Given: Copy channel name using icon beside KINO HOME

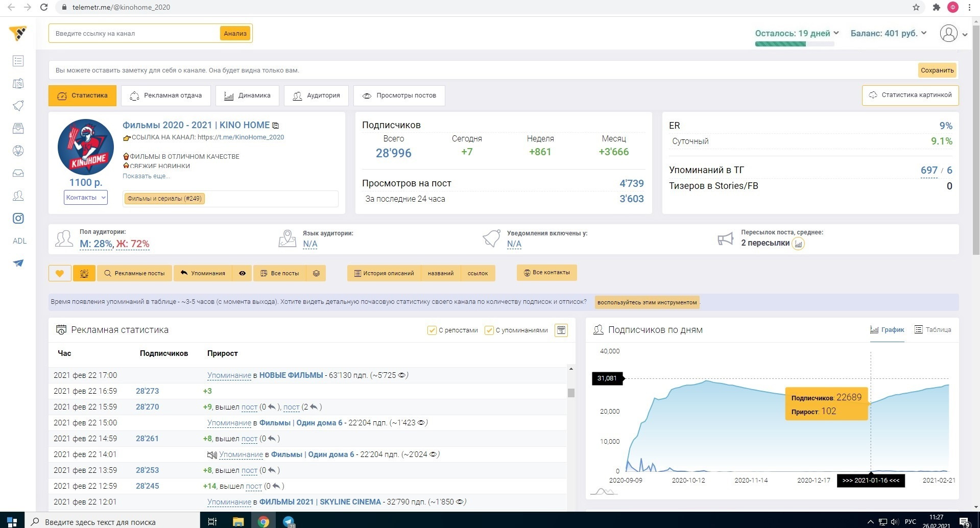Looking at the screenshot, I should coord(276,126).
